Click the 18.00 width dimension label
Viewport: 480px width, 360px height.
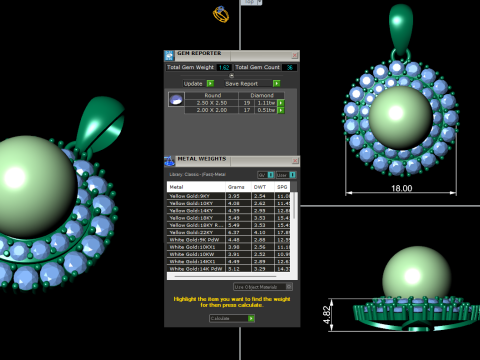401,188
